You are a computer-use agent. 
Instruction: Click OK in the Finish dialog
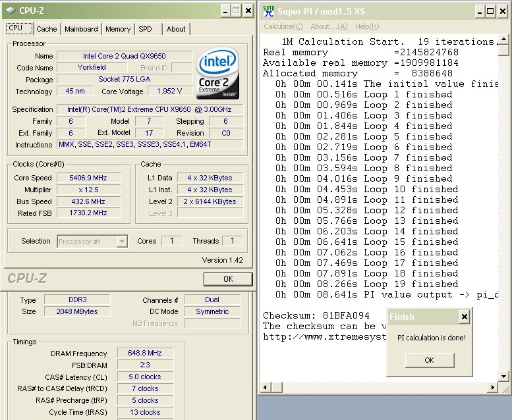point(429,360)
